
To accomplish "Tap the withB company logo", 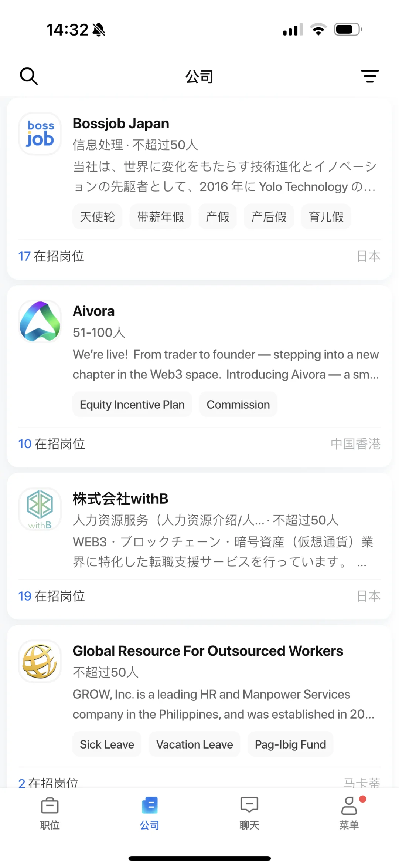I will 40,509.
